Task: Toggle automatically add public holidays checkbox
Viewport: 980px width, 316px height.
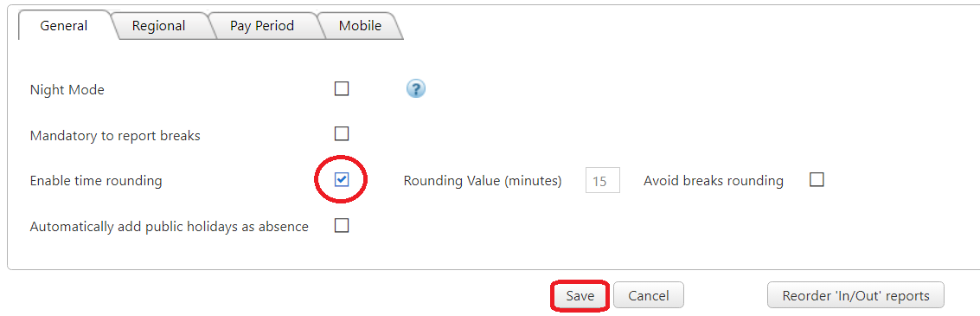Action: point(342,225)
